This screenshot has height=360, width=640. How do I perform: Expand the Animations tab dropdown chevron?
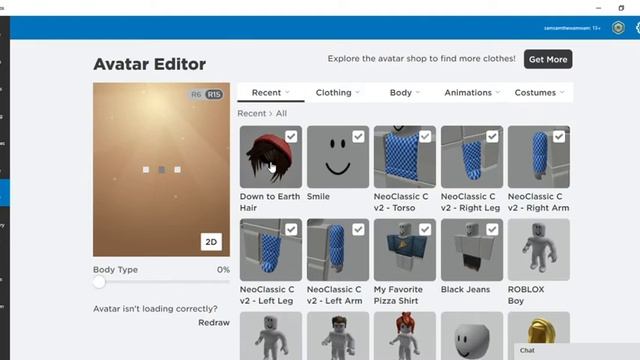(498, 92)
